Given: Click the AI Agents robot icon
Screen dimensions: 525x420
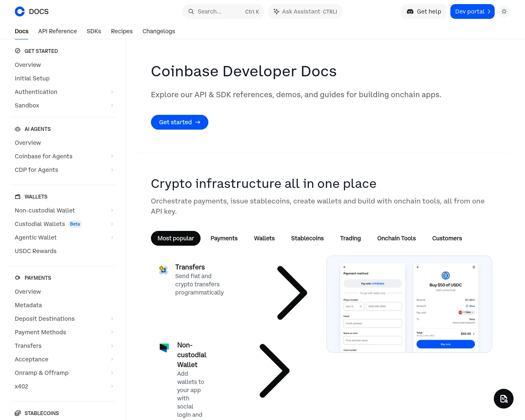Looking at the screenshot, I should 18,129.
